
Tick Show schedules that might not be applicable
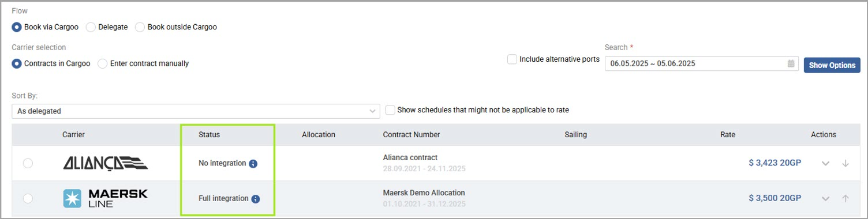390,109
